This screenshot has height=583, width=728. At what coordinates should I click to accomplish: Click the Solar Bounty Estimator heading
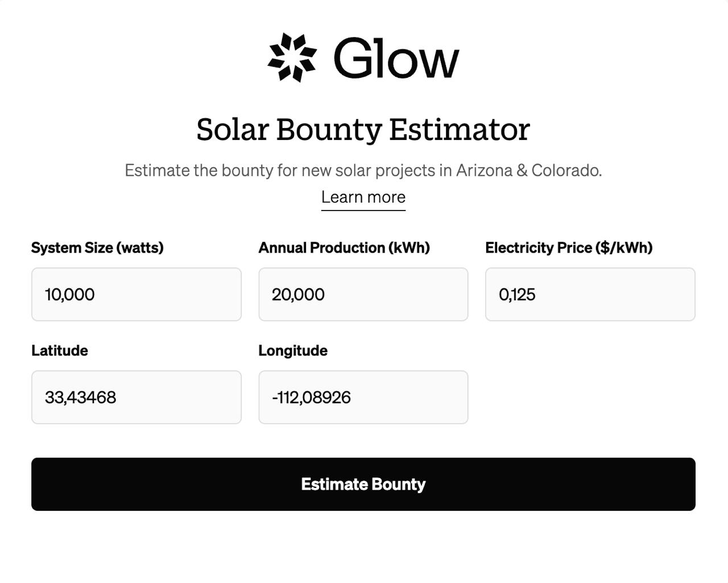(363, 129)
